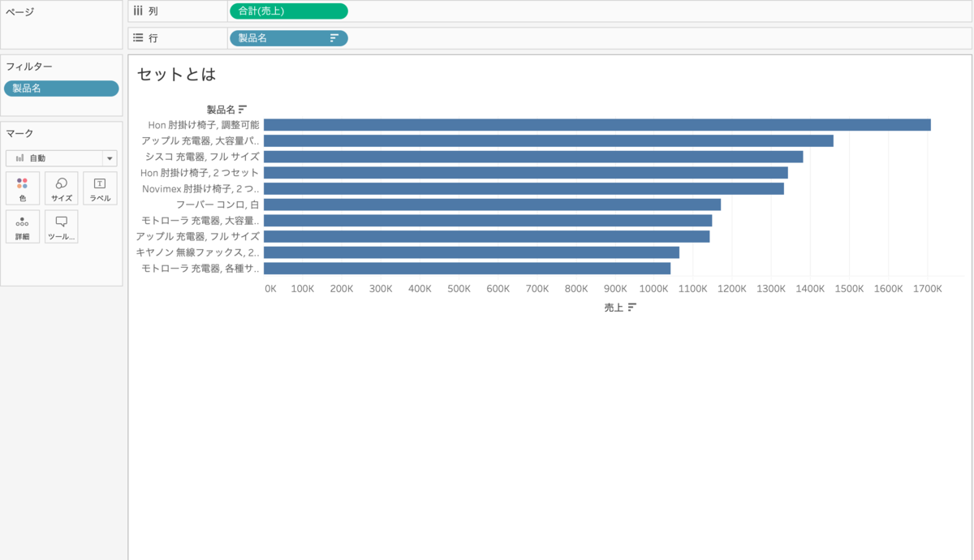Open the Tooltip (ツール...) mark card
The width and height of the screenshot is (974, 560).
click(62, 226)
